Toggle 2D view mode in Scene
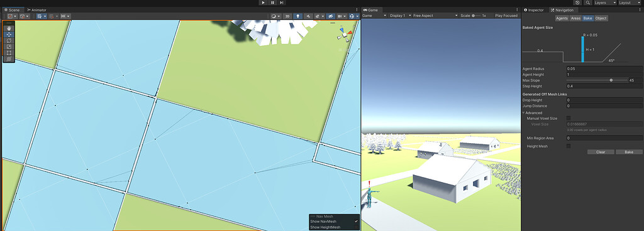 tap(287, 16)
